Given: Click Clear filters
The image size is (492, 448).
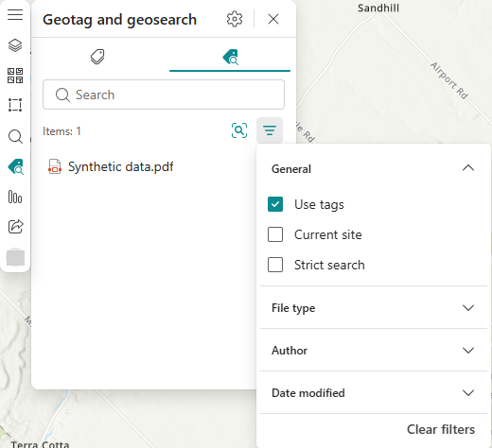Looking at the screenshot, I should point(441,429).
